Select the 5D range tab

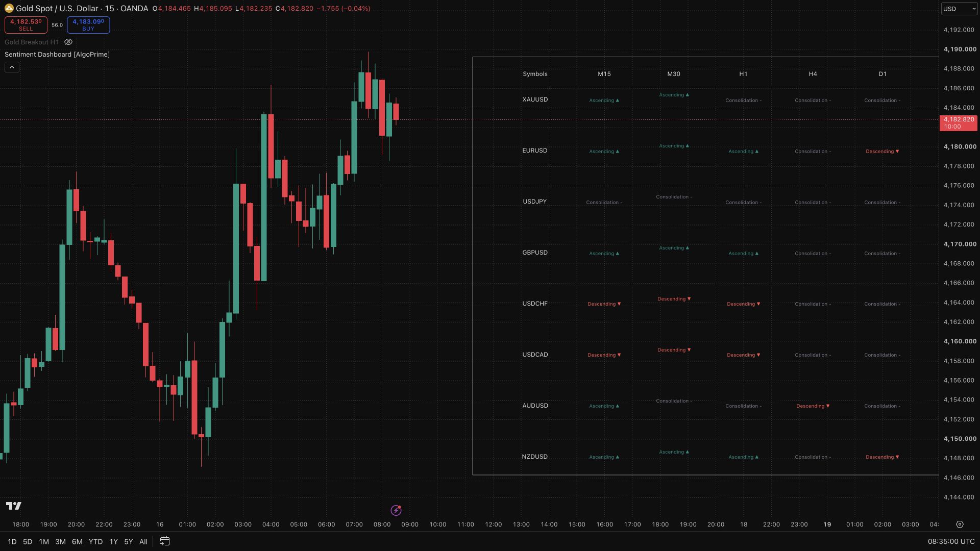click(28, 542)
